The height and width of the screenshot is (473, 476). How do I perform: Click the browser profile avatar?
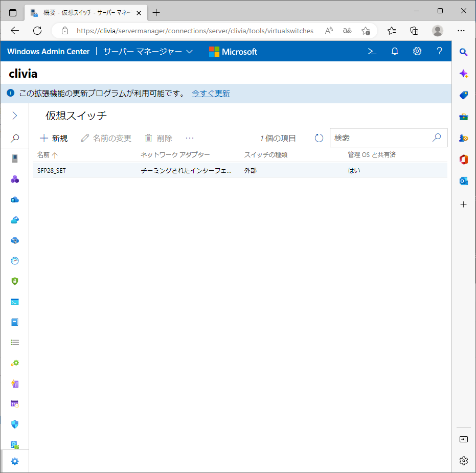point(438,31)
